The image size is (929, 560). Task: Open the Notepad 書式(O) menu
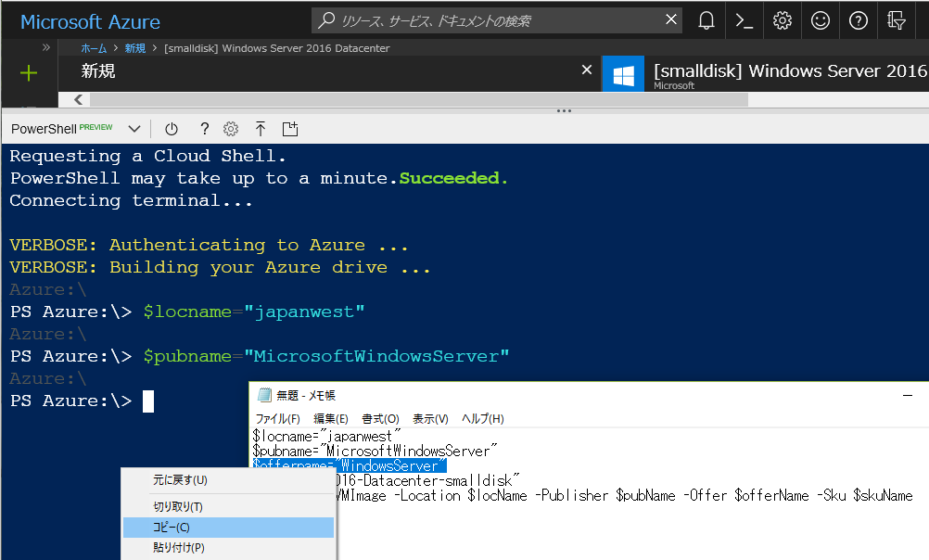(x=380, y=418)
